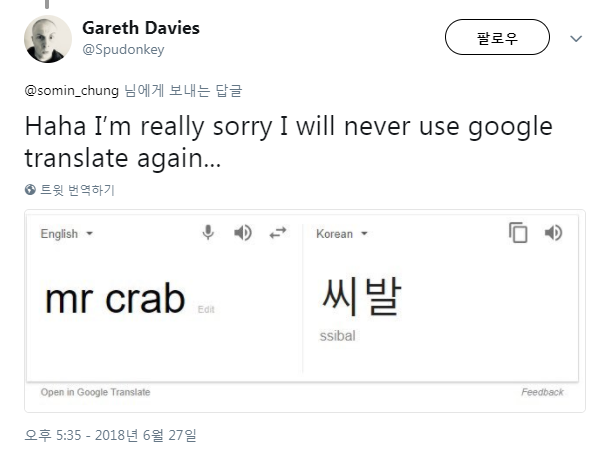The height and width of the screenshot is (453, 606).
Task: Click Gareth Davies profile avatar
Action: [47, 39]
